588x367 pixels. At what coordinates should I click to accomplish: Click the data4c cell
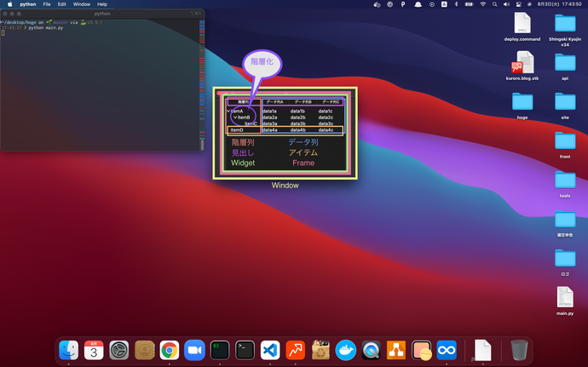(x=326, y=129)
